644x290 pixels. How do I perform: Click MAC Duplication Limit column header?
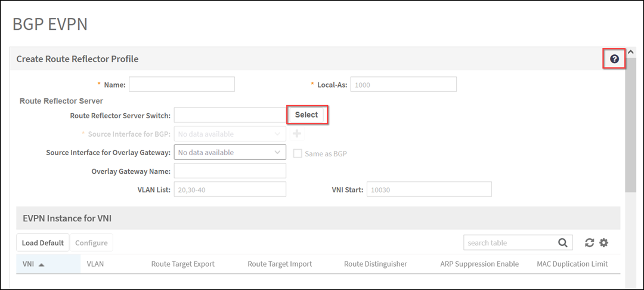[572, 264]
